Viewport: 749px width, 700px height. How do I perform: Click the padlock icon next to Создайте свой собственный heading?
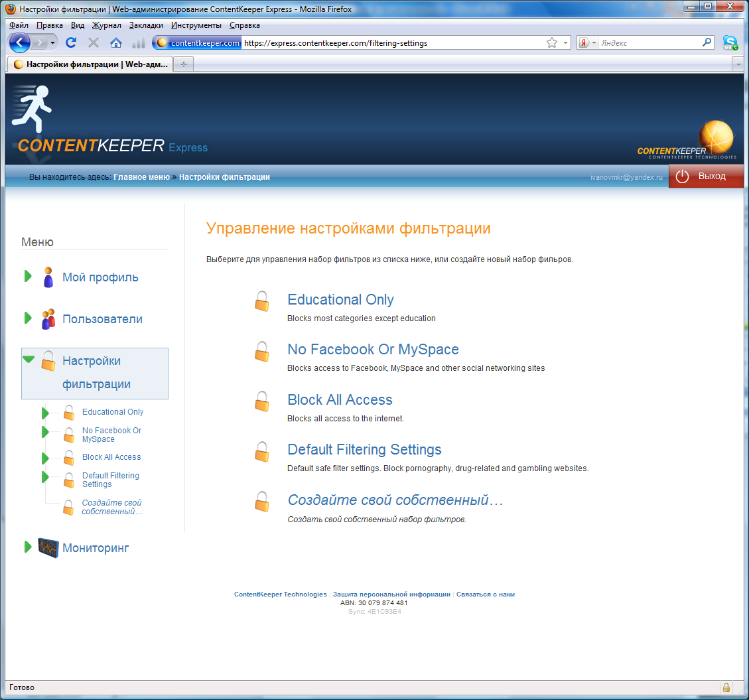tap(262, 502)
